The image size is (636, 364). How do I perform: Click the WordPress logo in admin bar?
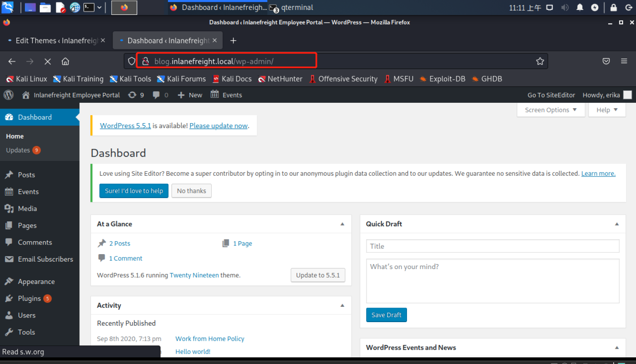(x=9, y=95)
